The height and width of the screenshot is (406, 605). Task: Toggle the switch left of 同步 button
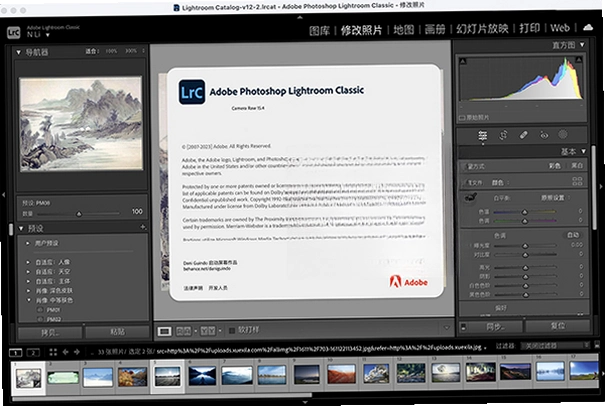pos(463,327)
